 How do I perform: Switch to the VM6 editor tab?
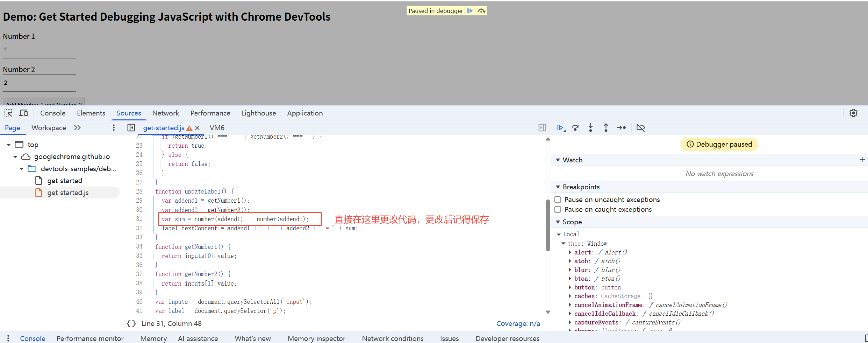pos(217,128)
